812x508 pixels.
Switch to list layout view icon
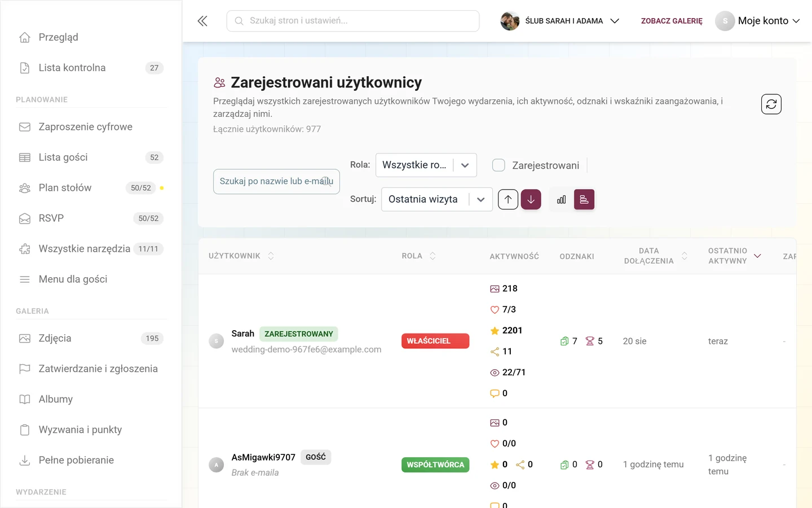(584, 199)
